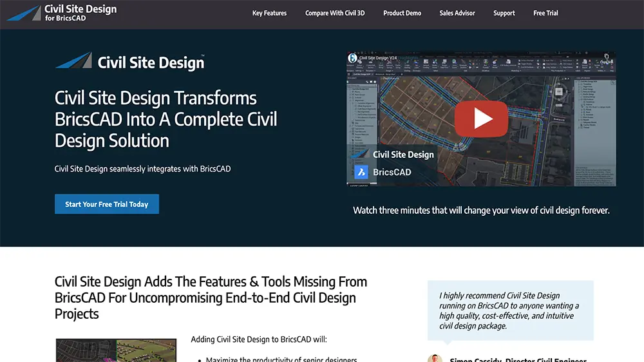Select Free Trial in the top navigation

coord(545,13)
